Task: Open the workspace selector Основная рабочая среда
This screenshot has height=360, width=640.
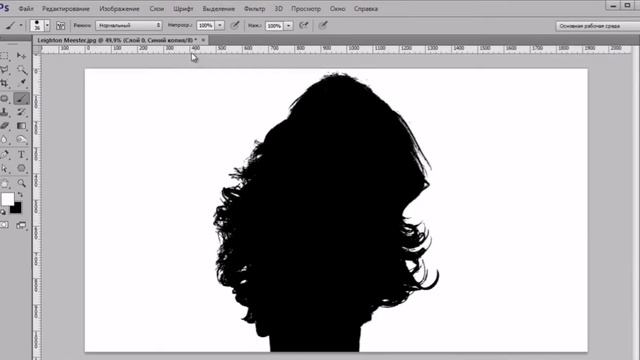Action: (x=597, y=26)
